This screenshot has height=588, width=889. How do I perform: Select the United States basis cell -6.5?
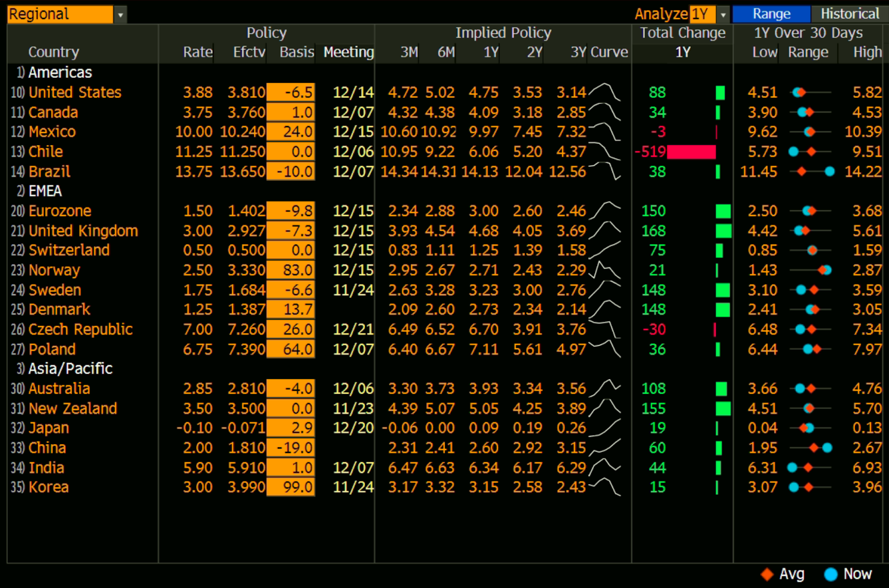point(291,92)
